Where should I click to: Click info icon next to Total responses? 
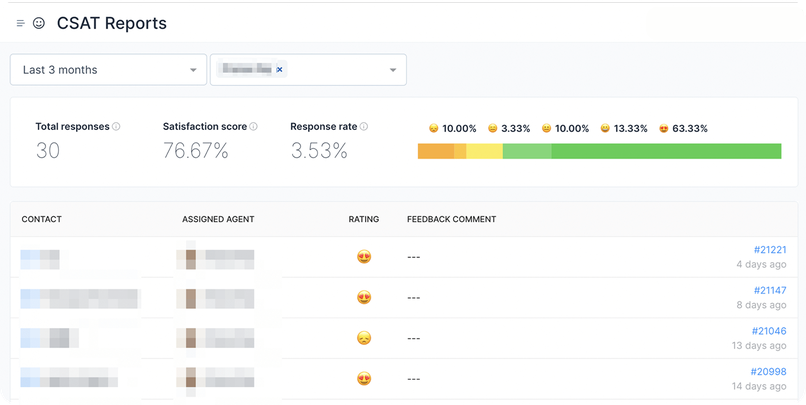click(x=116, y=127)
